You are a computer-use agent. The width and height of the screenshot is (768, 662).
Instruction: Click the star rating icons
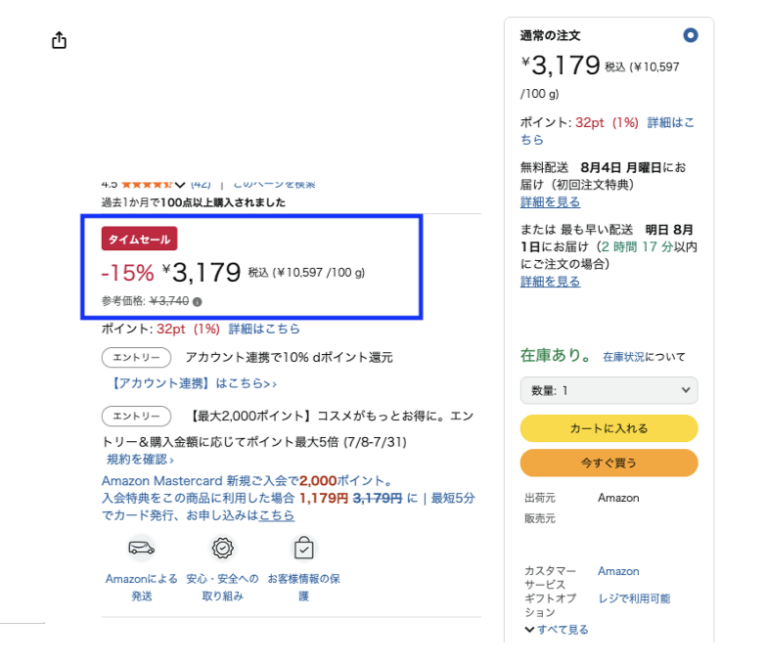tap(146, 184)
